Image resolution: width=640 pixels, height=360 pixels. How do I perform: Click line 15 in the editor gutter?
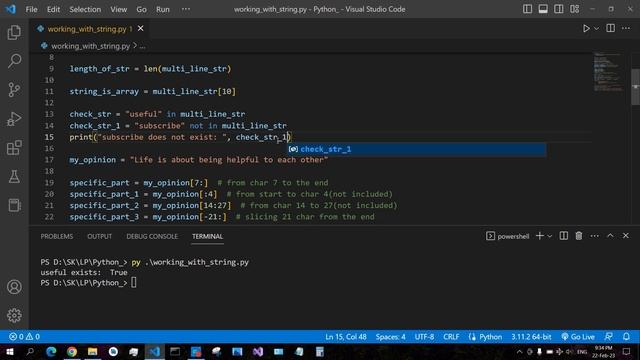point(49,137)
